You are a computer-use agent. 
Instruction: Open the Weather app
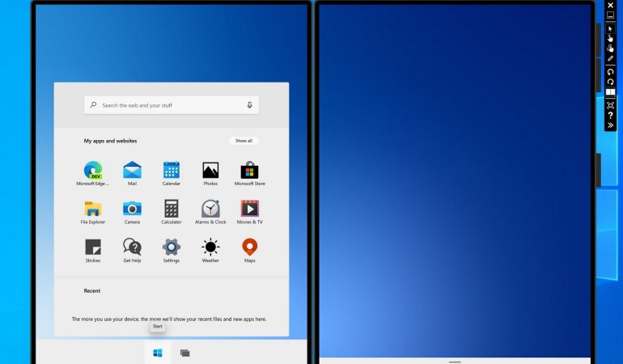[210, 250]
